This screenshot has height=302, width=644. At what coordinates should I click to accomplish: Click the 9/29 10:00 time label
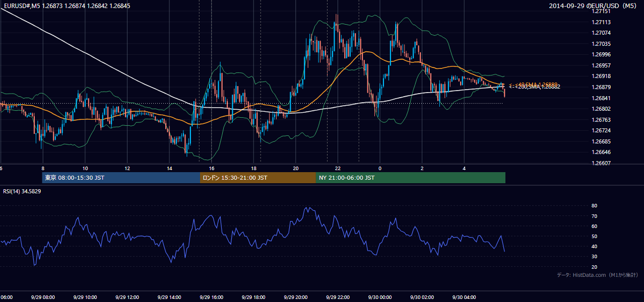pos(85,297)
